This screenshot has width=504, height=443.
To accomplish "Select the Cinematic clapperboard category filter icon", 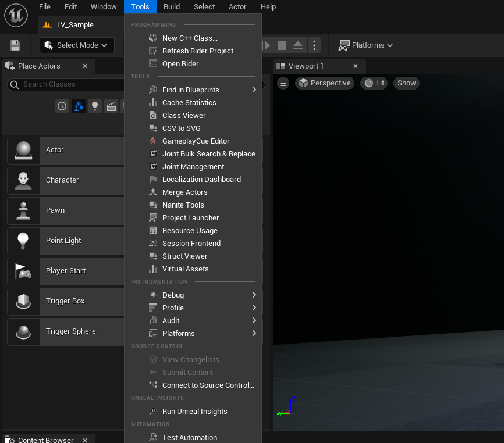I will [x=111, y=106].
